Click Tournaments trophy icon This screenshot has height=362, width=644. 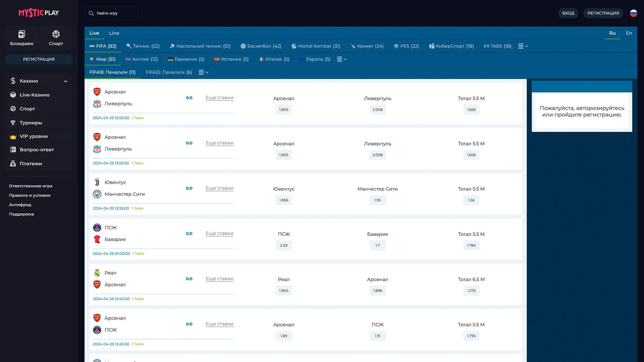[13, 123]
